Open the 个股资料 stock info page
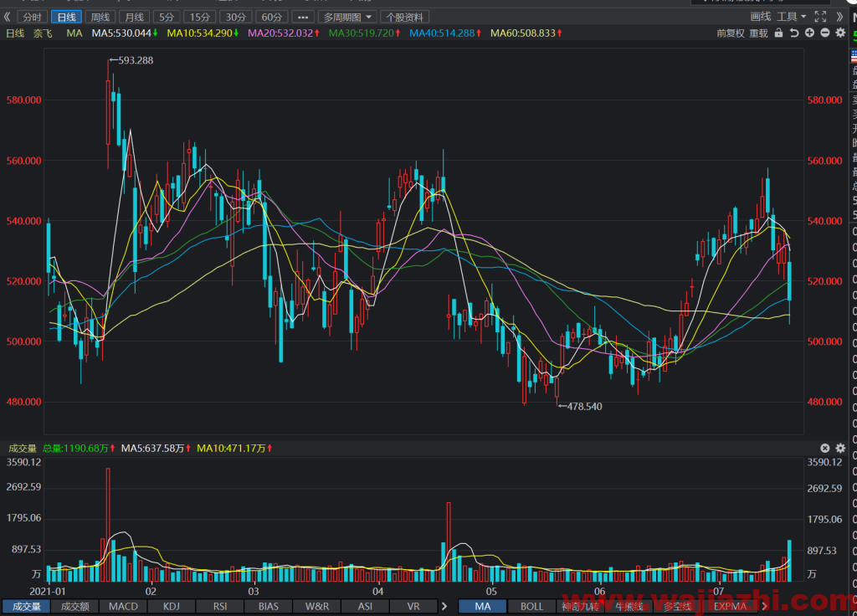Screen dimensions: 857x616 point(404,18)
